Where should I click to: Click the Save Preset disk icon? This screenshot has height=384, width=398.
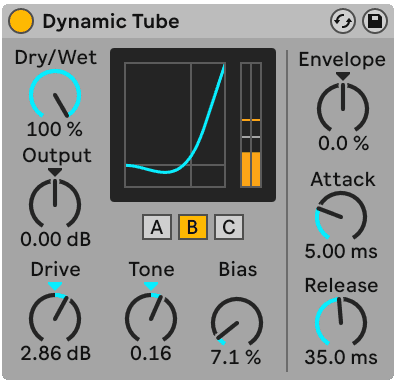click(375, 21)
